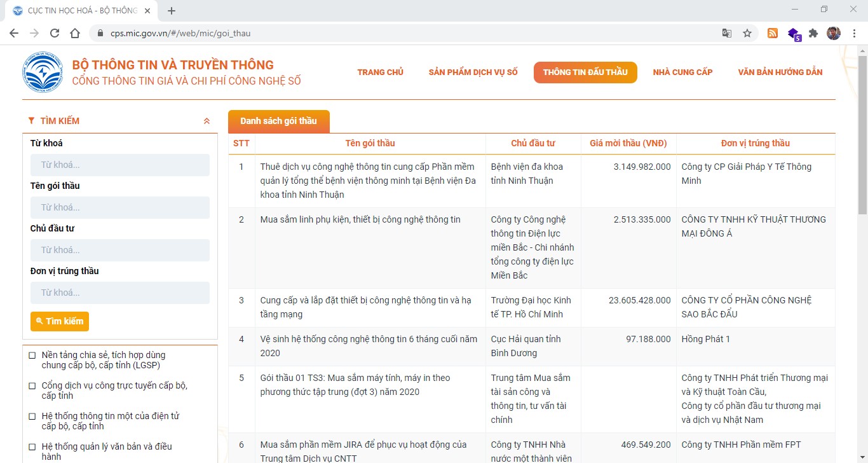Open the 'Sản phẩm dịch vụ số' menu

473,73
